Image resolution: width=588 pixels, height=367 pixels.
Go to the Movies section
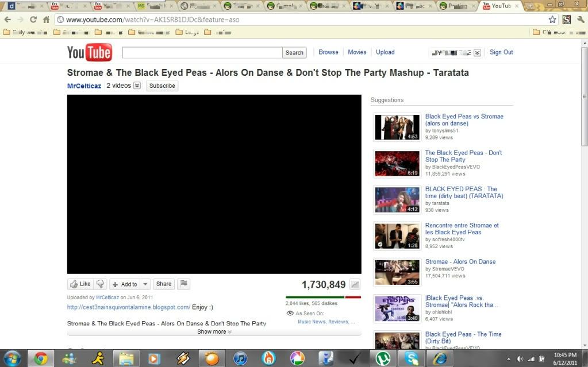[357, 52]
